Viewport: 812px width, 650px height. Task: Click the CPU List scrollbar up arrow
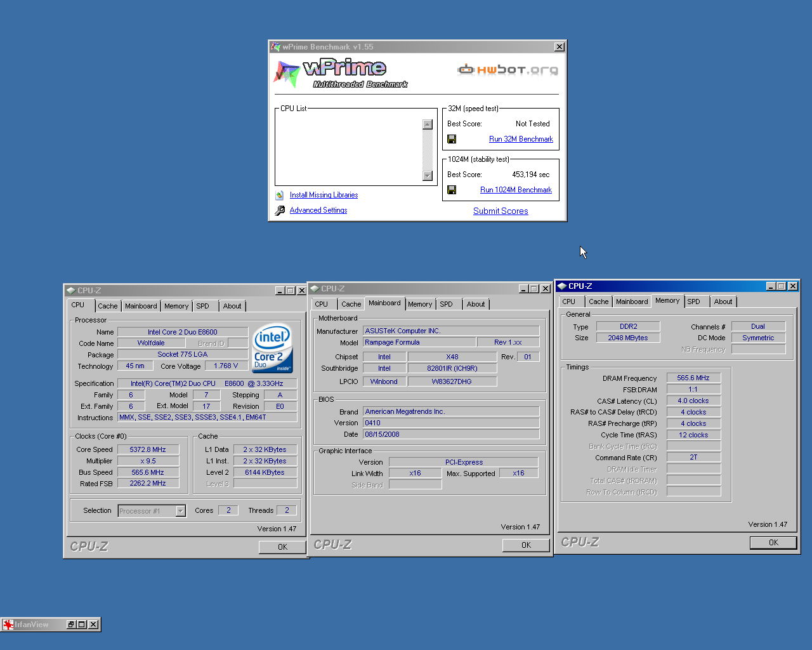(x=428, y=124)
